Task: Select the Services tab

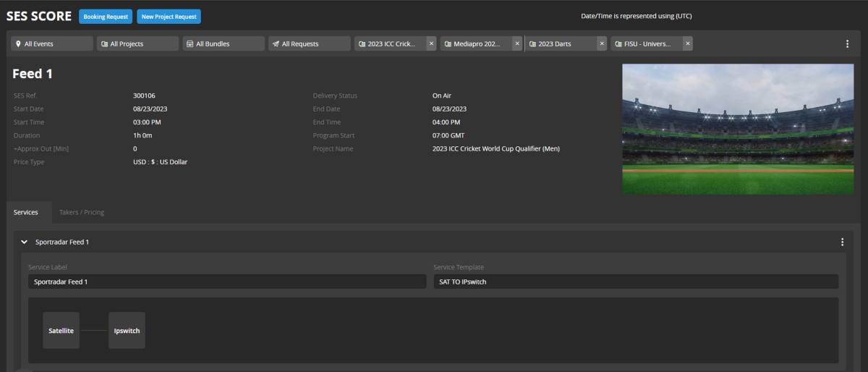Action: click(x=26, y=212)
